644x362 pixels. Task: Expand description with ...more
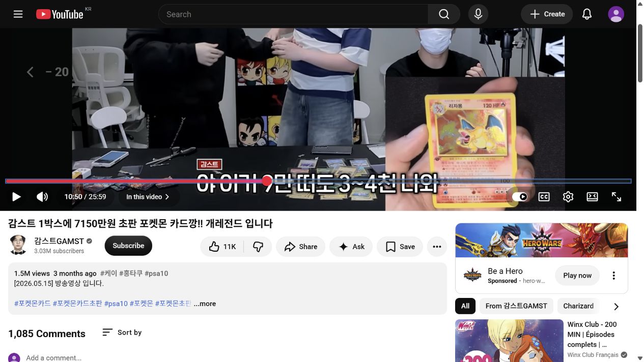pos(205,304)
